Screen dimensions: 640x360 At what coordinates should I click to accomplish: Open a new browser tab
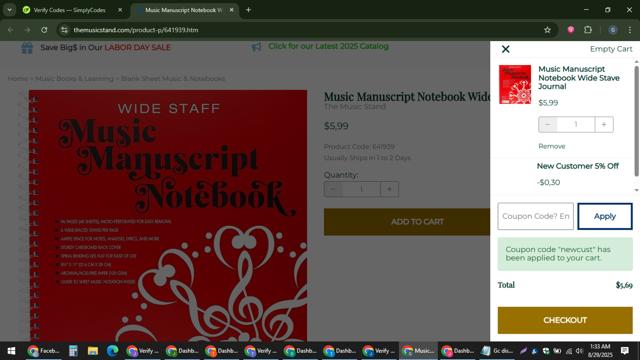248,10
